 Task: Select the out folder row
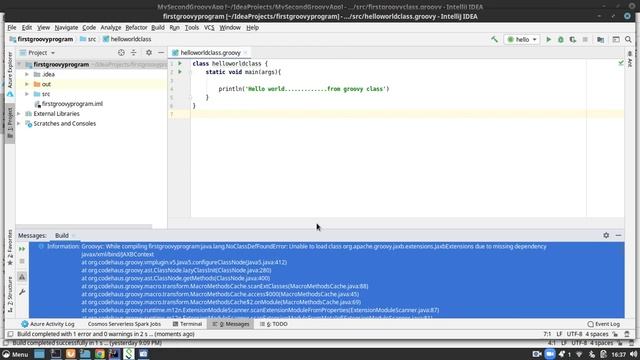(x=91, y=84)
